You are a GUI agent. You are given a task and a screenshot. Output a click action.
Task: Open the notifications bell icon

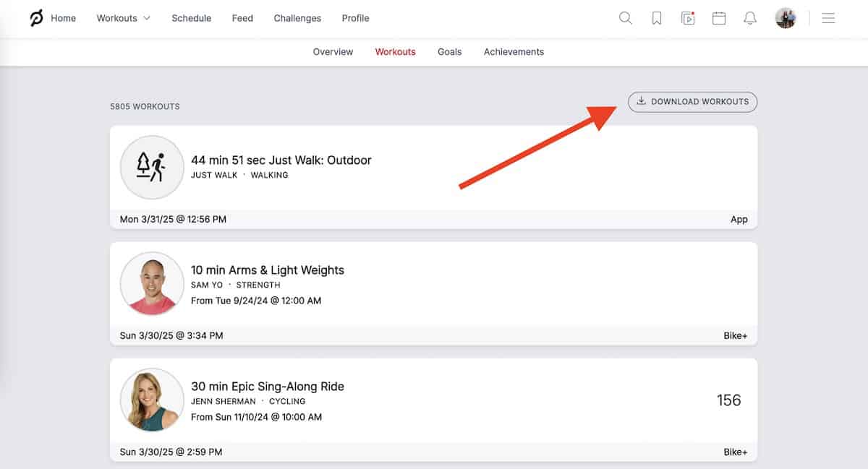pyautogui.click(x=750, y=18)
